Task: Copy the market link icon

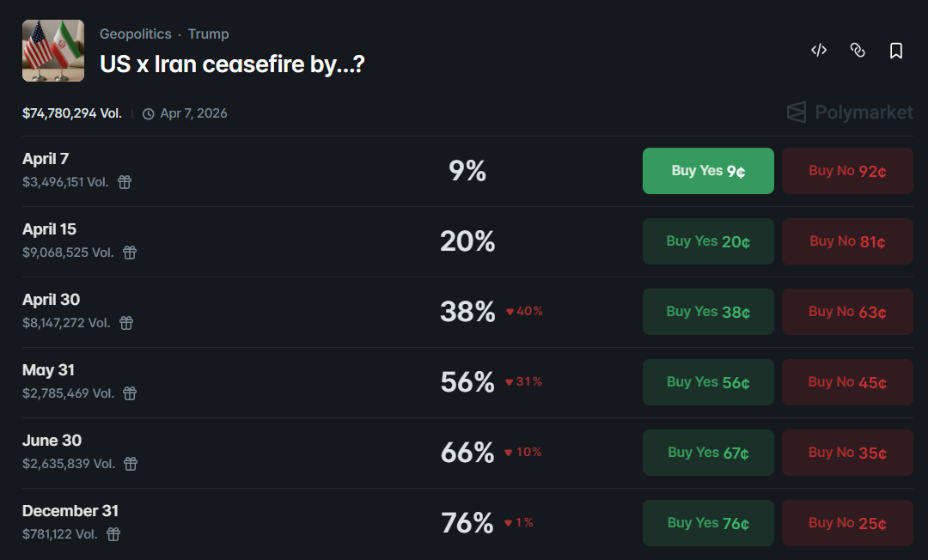Action: point(858,50)
